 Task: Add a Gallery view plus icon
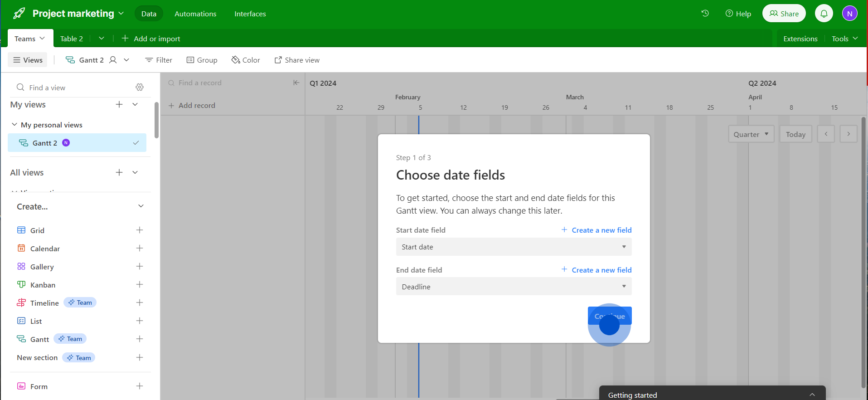(140, 266)
